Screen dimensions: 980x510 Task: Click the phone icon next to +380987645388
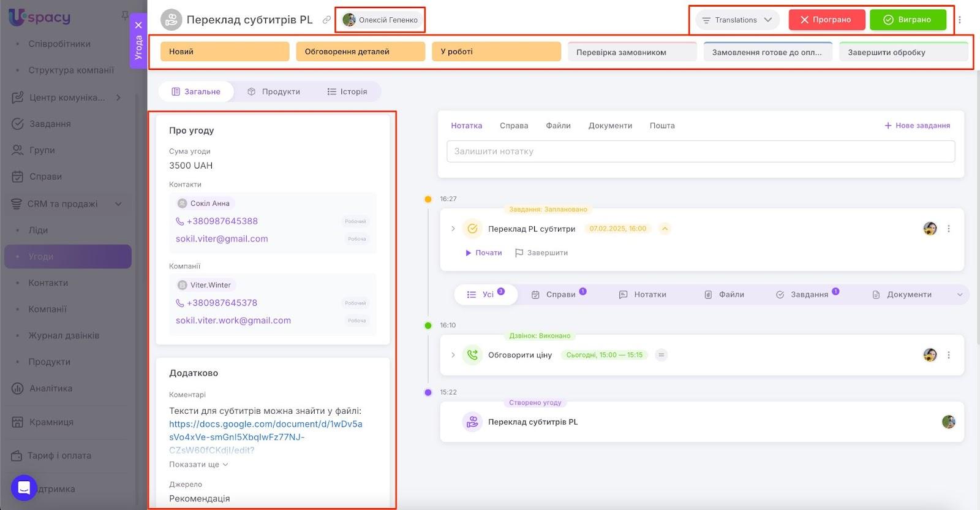[180, 221]
